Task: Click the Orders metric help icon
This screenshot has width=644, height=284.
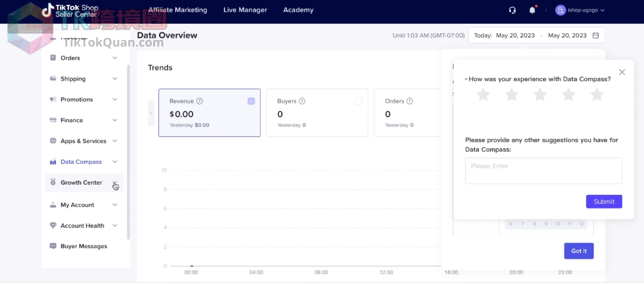Action: click(410, 101)
